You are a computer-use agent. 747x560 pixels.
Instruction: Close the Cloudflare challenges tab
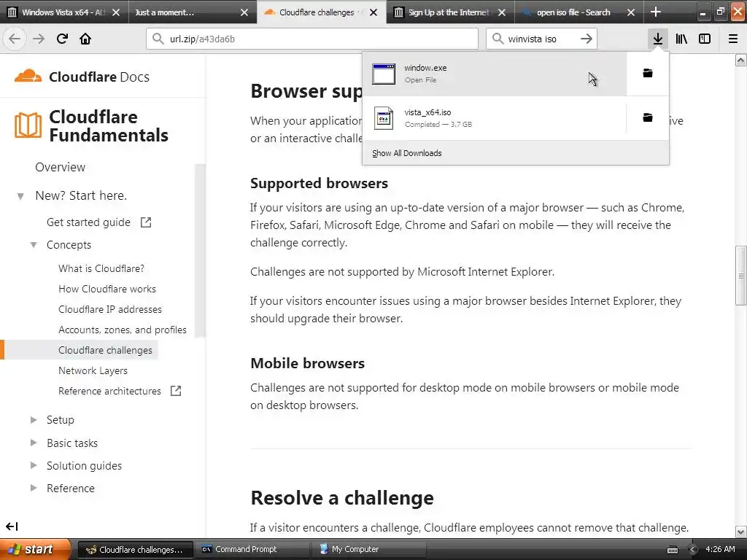click(373, 12)
